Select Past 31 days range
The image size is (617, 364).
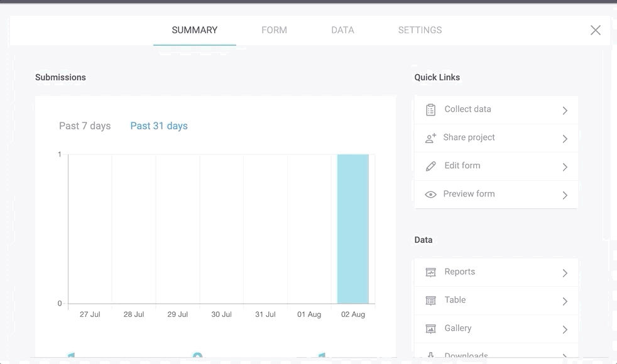pos(159,126)
